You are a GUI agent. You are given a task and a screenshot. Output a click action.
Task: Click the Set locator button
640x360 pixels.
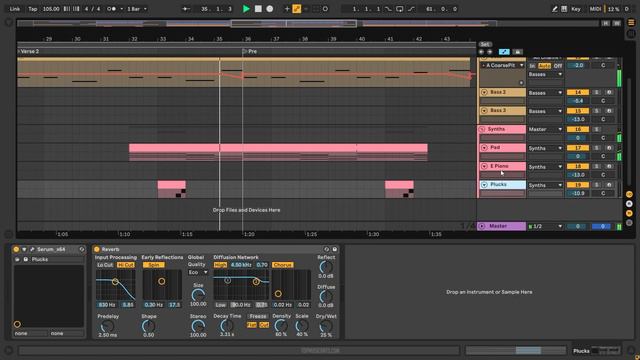click(x=485, y=44)
